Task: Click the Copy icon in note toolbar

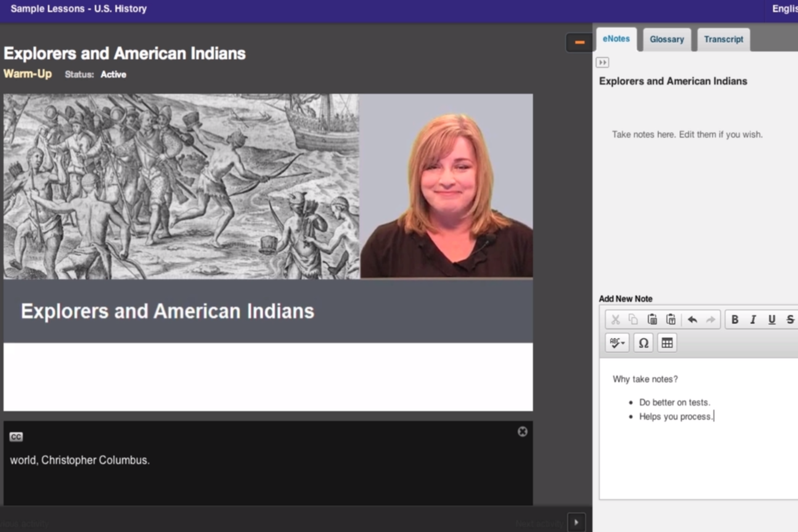Action: [x=633, y=319]
